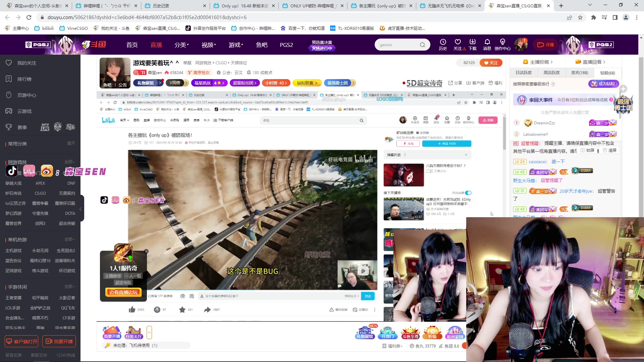Open 鱼吧 in Douyu nav
The width and height of the screenshot is (644, 362).
[262, 45]
